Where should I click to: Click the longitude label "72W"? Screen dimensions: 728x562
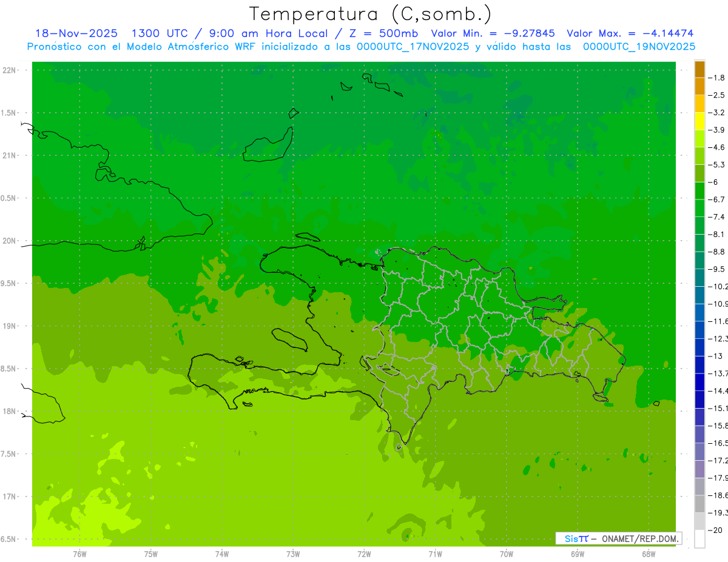pyautogui.click(x=364, y=554)
